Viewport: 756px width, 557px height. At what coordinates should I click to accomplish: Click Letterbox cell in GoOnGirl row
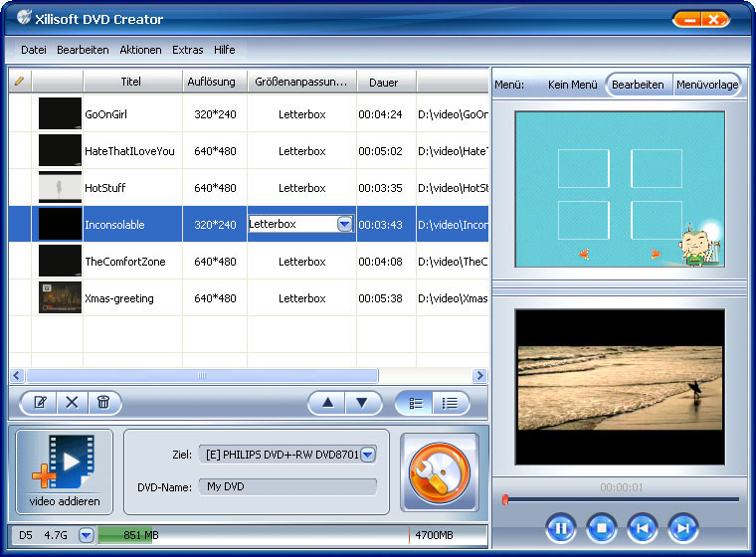(x=301, y=114)
